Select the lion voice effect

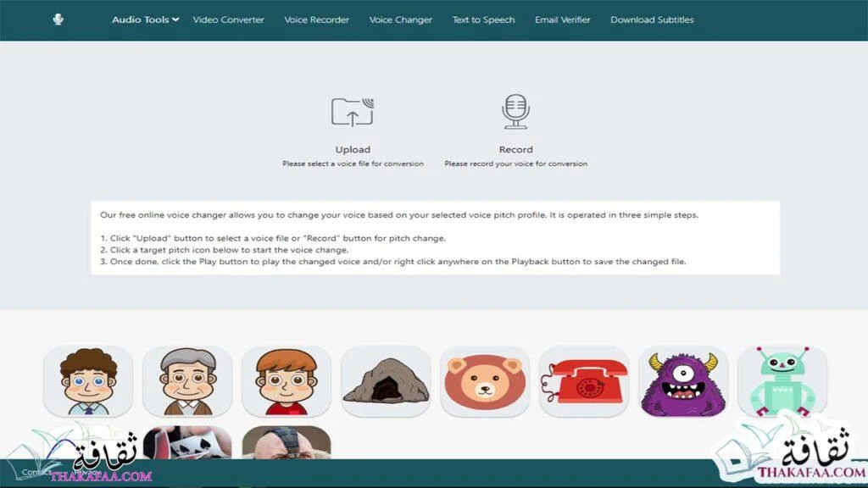click(484, 381)
